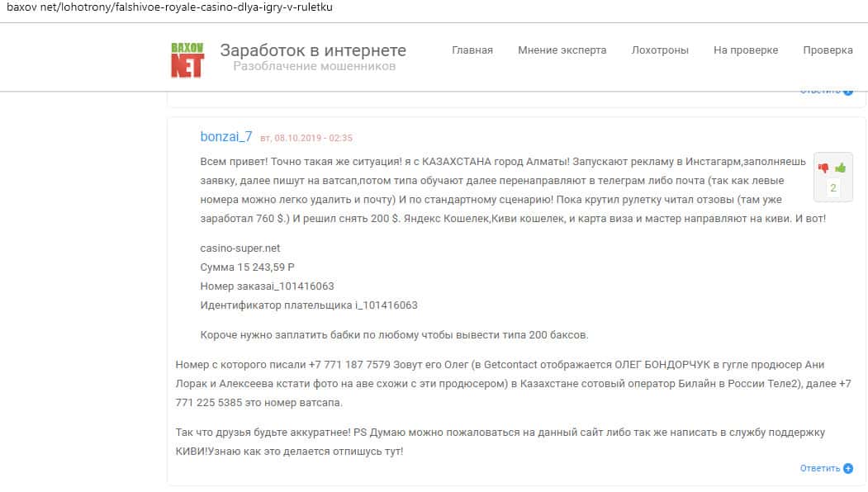Open the Мнение эксперта menu item
This screenshot has height=492, width=868.
point(562,50)
